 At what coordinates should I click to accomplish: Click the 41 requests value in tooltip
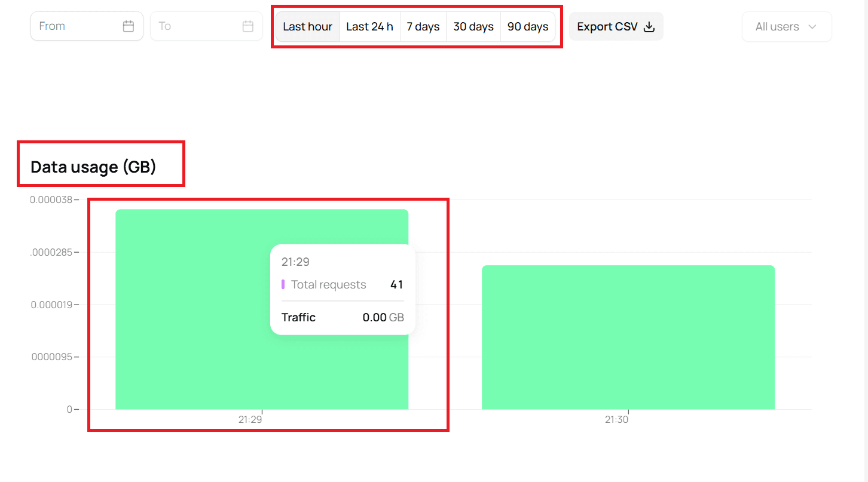tap(396, 285)
